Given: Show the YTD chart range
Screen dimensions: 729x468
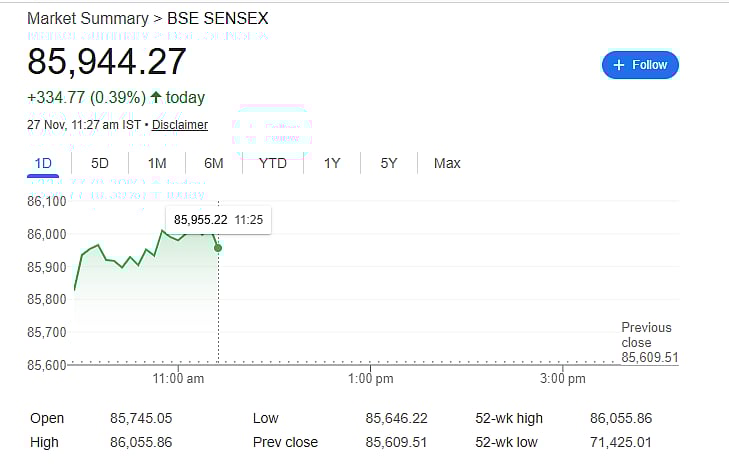Looking at the screenshot, I should pos(272,163).
